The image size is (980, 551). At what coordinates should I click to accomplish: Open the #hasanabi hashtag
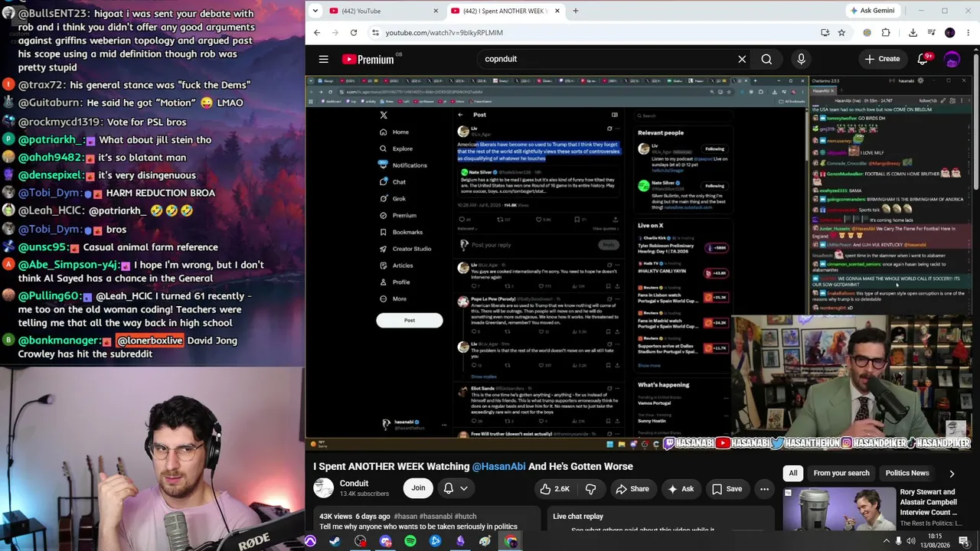coord(436,517)
